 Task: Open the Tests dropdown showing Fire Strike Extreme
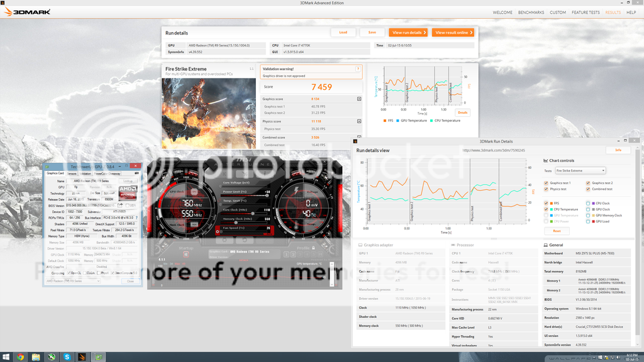[580, 170]
